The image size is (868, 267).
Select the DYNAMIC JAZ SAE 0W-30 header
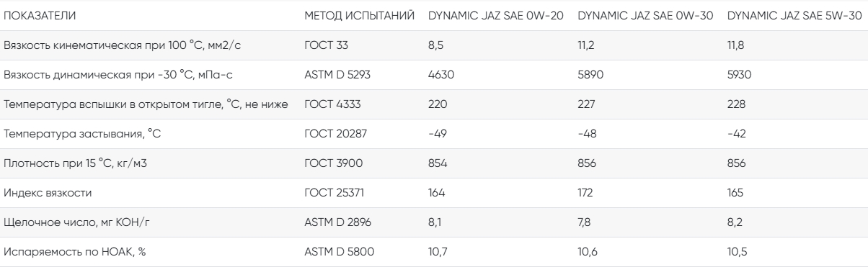point(647,14)
